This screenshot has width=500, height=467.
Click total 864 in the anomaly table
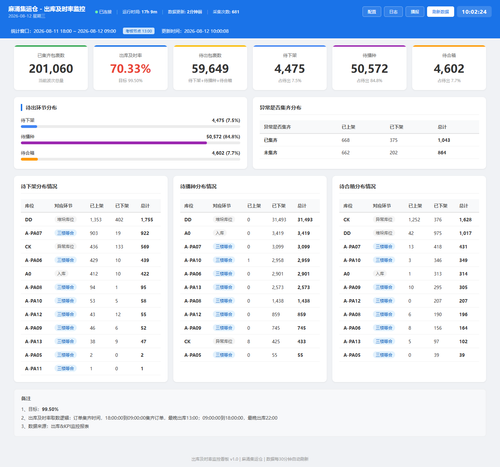[442, 153]
